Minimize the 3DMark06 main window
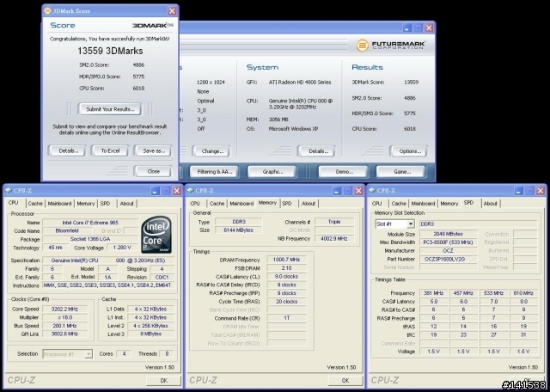Screen dimensions: 550x392 pyautogui.click(x=406, y=28)
